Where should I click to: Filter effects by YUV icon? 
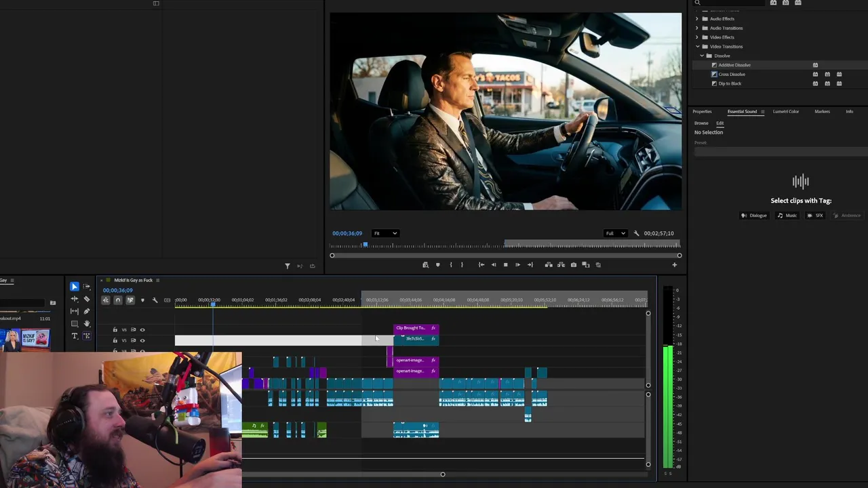pos(798,3)
